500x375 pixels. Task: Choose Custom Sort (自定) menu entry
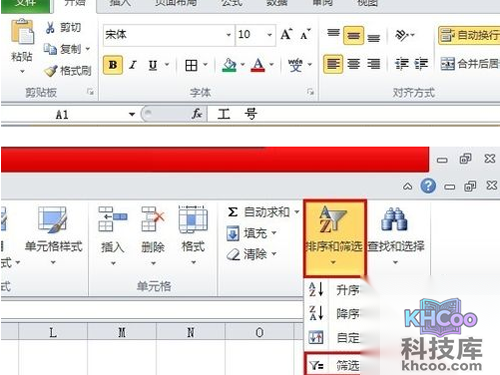point(333,338)
